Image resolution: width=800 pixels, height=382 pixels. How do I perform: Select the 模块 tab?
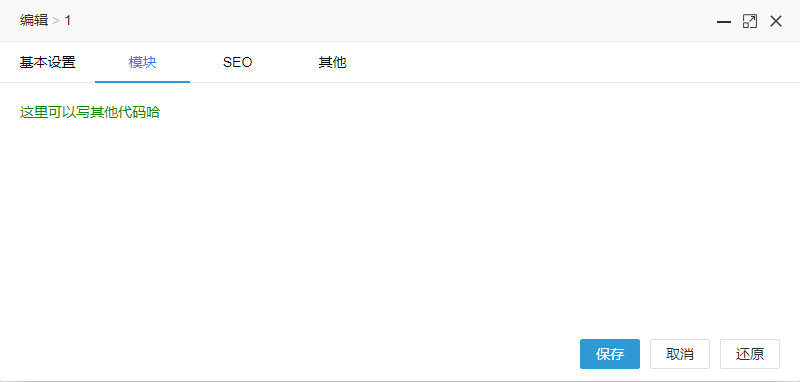point(142,62)
